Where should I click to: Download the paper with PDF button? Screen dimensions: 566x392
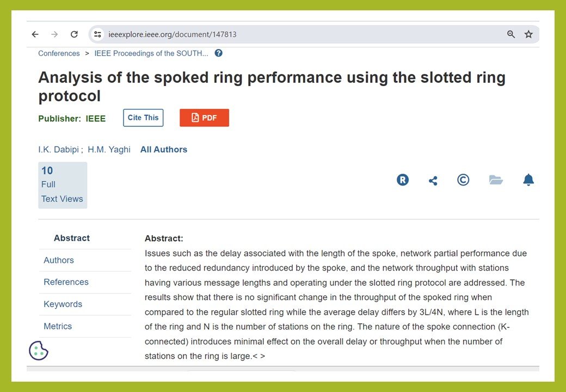pos(204,118)
